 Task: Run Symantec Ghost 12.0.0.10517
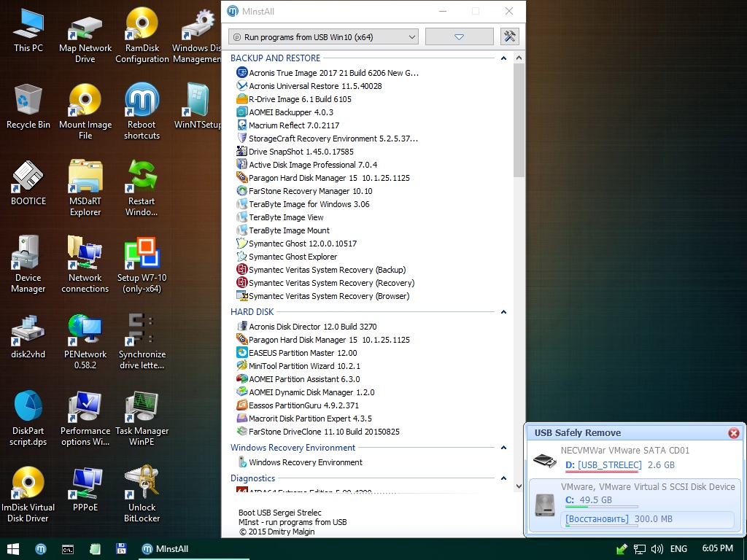pos(296,244)
